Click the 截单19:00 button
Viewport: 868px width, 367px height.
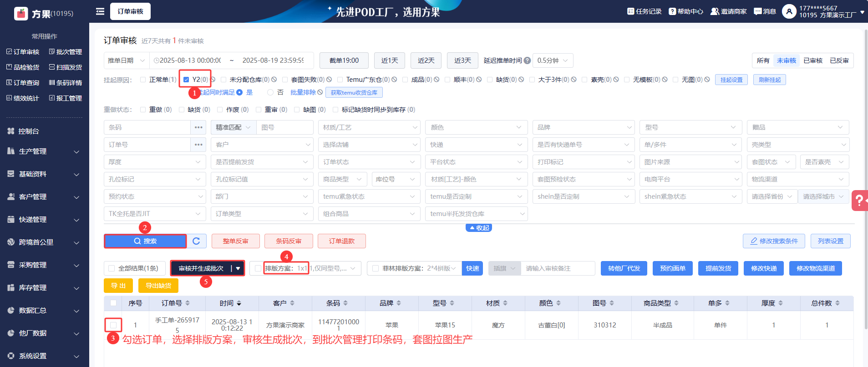coord(344,60)
